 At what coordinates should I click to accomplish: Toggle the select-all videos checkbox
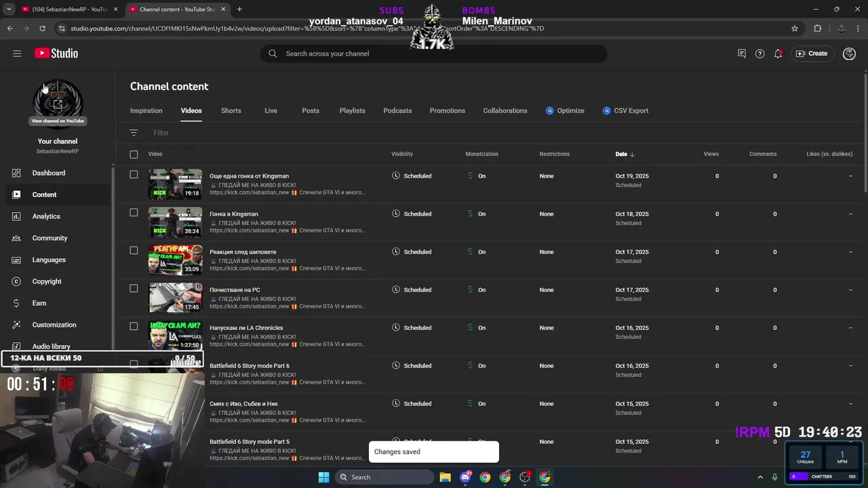click(x=134, y=155)
